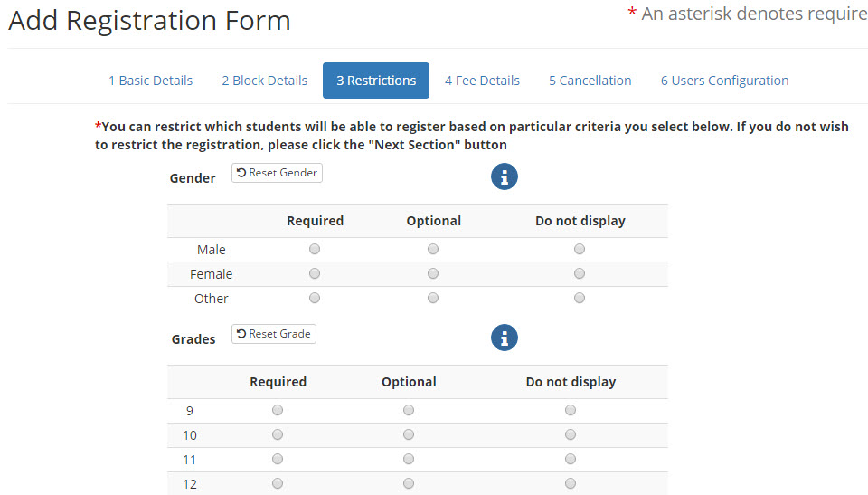868x495 pixels.
Task: Go to 4 Fee Details tab
Action: [x=482, y=81]
